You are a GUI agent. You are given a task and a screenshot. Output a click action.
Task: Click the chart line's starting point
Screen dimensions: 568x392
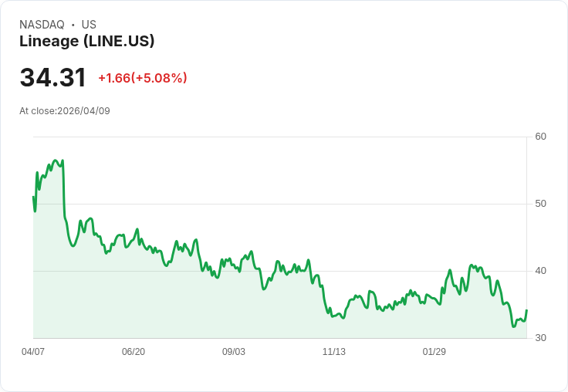33,198
